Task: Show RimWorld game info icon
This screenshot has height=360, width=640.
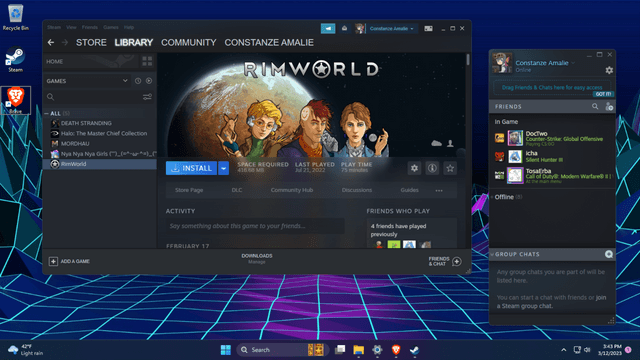Action: coord(432,168)
